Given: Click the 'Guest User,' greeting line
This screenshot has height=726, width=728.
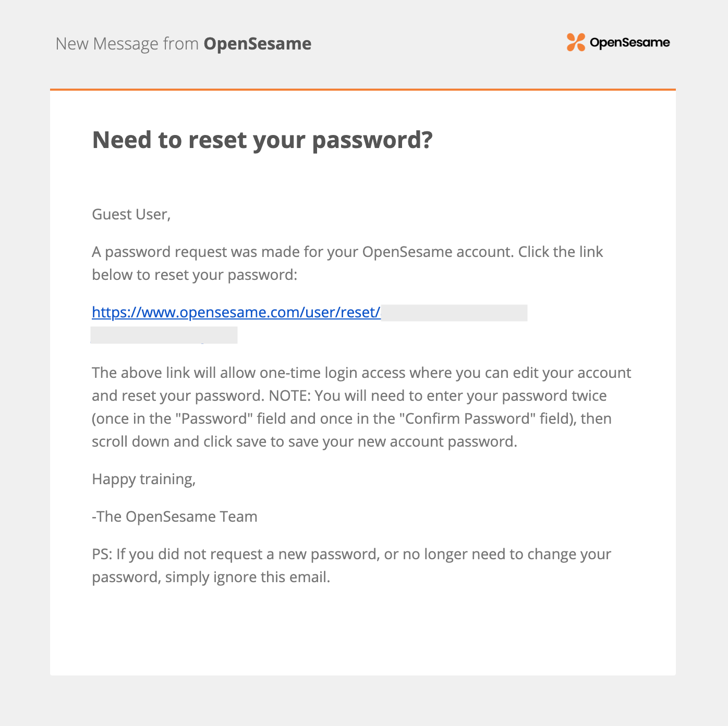Looking at the screenshot, I should pos(131,214).
